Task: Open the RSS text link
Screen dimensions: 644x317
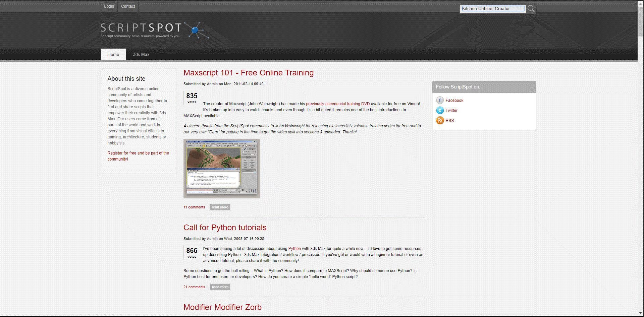Action: [450, 121]
